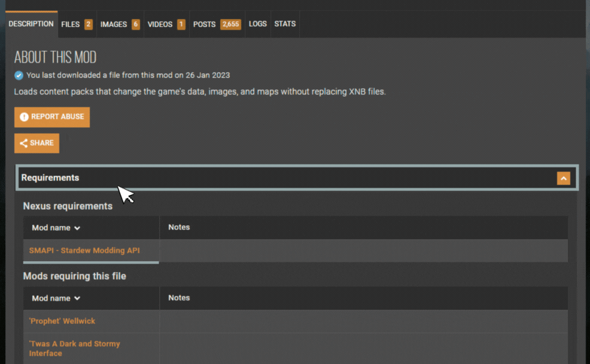Open SMAPI - Stardew Modding API link
This screenshot has height=364, width=590.
pyautogui.click(x=84, y=250)
